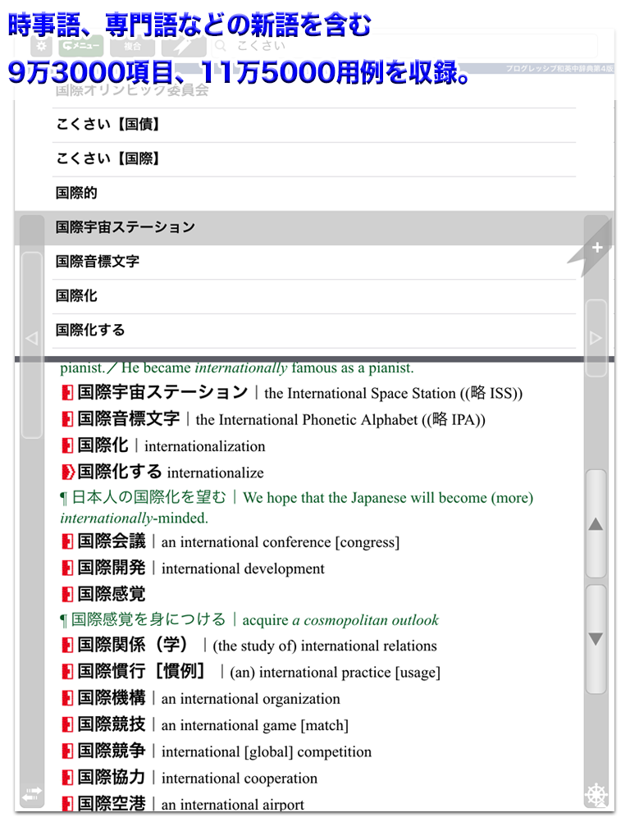Tap 'We hope that the Japanese will become'

point(365,498)
